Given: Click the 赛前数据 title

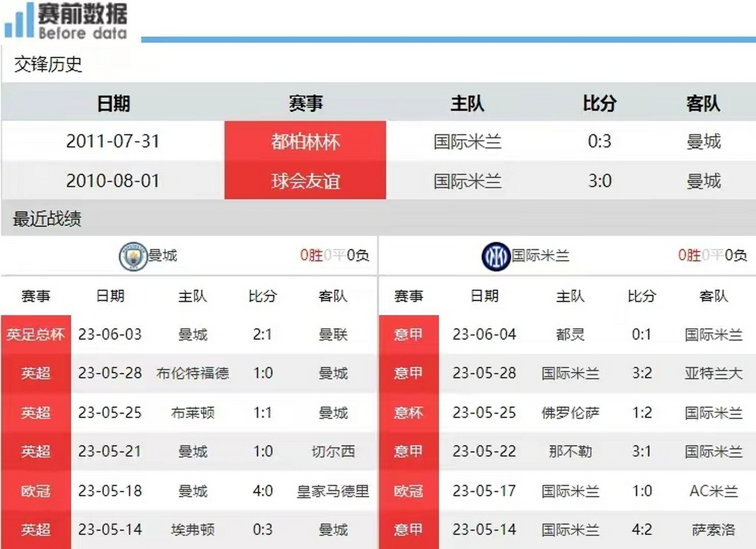Looking at the screenshot, I should point(82,14).
